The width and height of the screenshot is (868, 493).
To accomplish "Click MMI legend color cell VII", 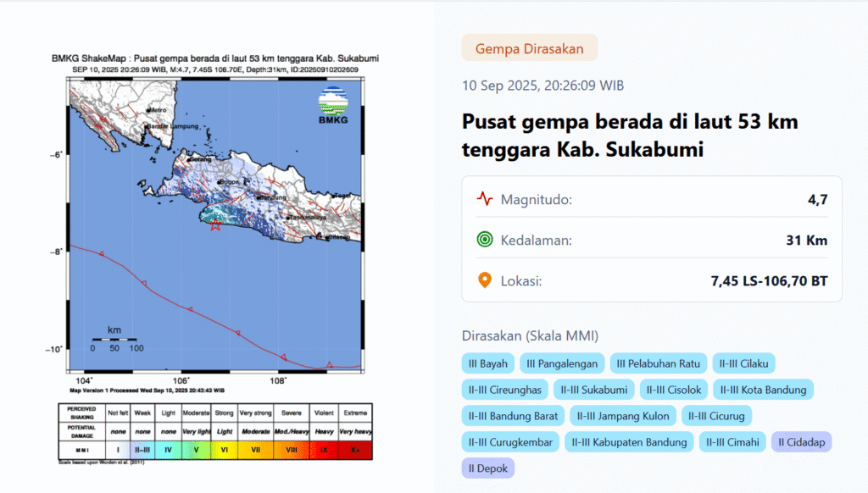I will [x=255, y=450].
